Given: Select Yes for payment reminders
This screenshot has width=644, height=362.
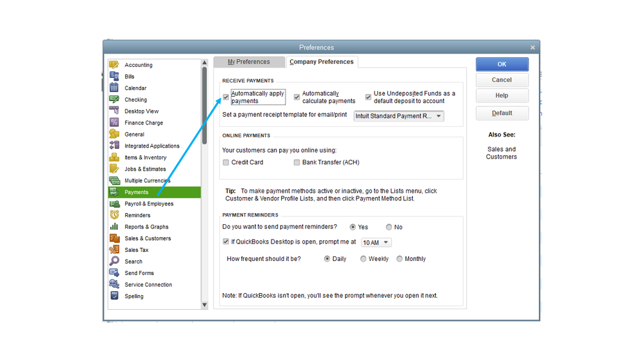Looking at the screenshot, I should (x=353, y=227).
